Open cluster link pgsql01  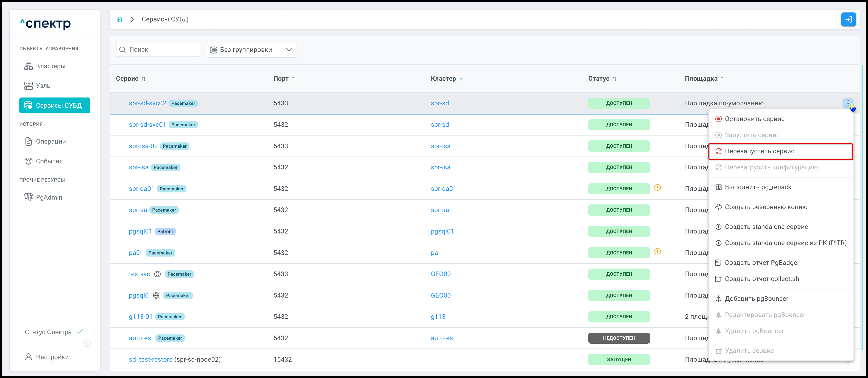[x=442, y=231]
